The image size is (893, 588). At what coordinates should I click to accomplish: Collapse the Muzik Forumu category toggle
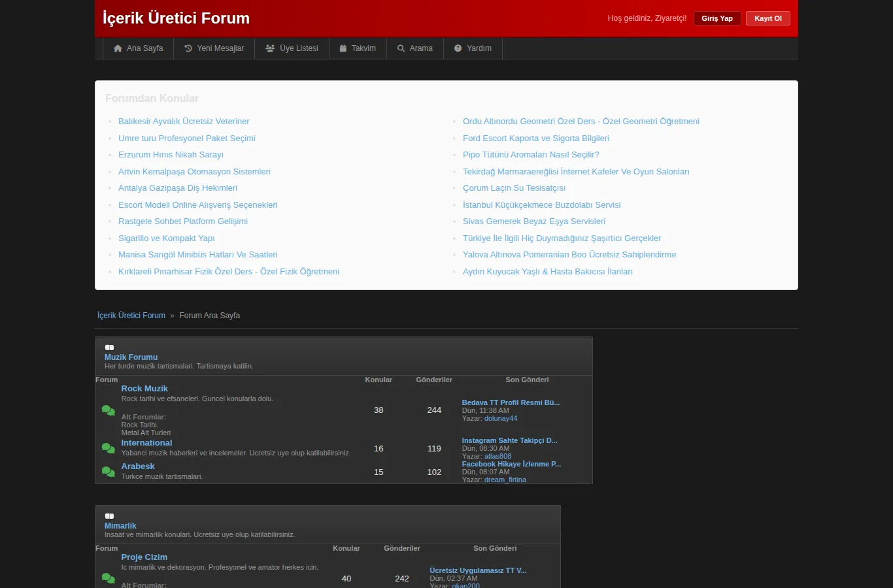click(x=109, y=348)
